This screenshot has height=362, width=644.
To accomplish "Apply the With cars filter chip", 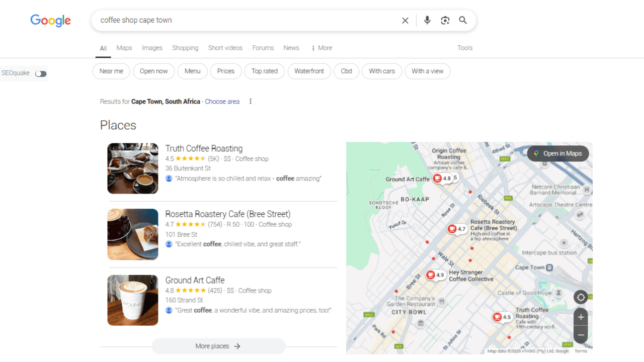I will [382, 71].
